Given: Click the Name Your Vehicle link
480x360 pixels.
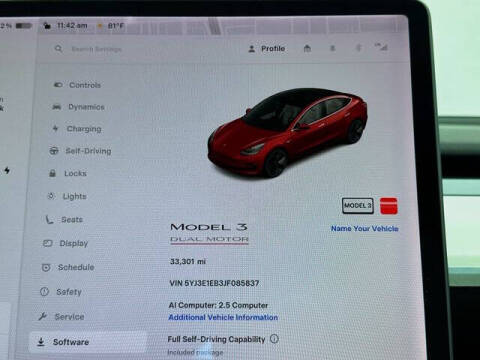Looking at the screenshot, I should coord(365,229).
